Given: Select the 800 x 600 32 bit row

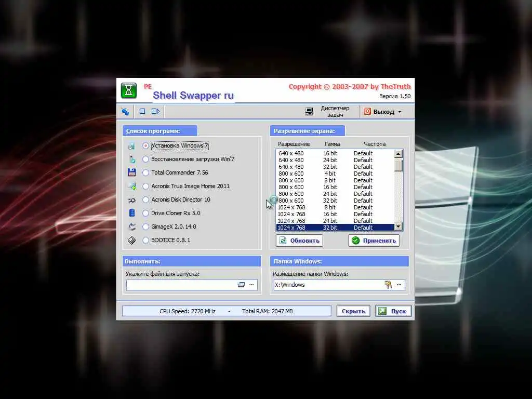Looking at the screenshot, I should click(335, 201).
